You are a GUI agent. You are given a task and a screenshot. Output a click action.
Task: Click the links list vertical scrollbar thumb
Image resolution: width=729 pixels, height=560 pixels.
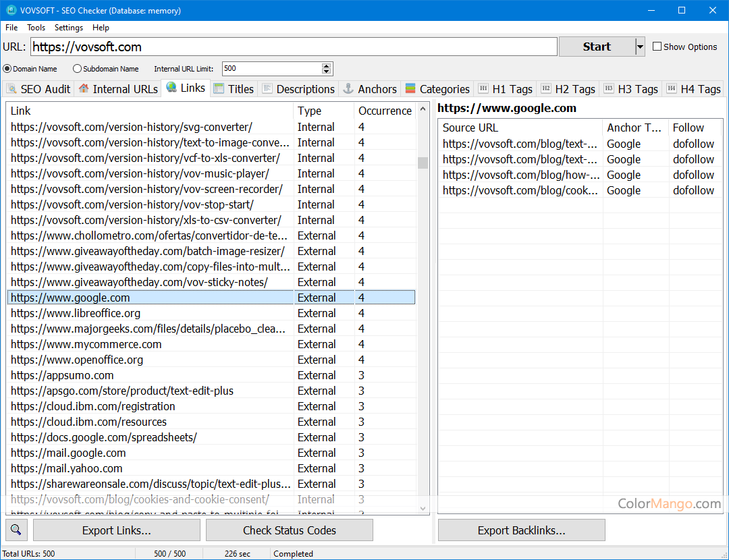(423, 163)
